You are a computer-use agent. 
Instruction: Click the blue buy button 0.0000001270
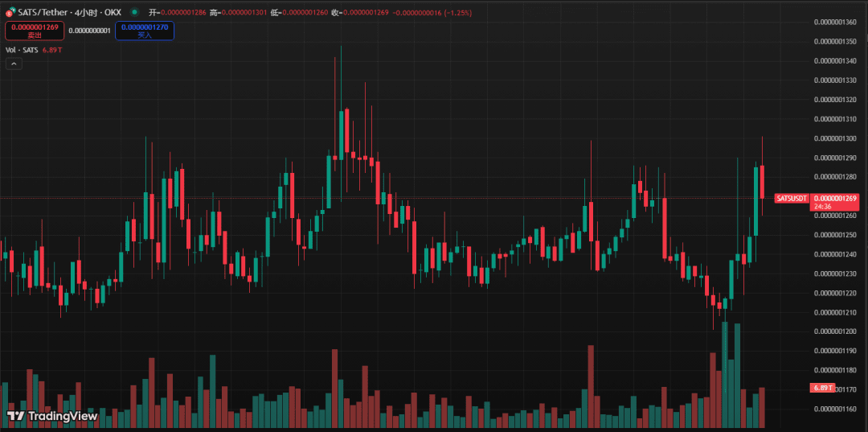[145, 31]
